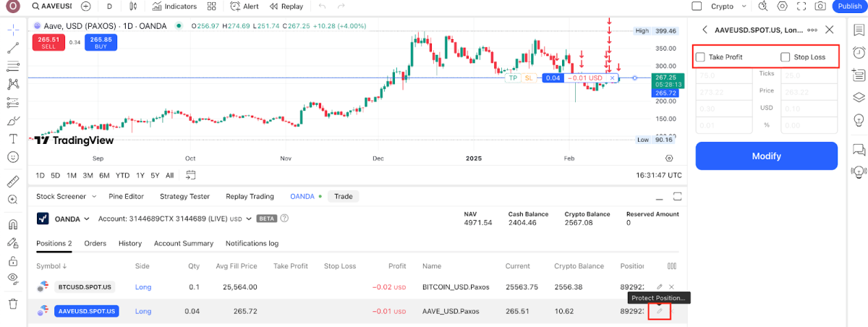
Task: Open the emoji icons tool
Action: coord(13,156)
